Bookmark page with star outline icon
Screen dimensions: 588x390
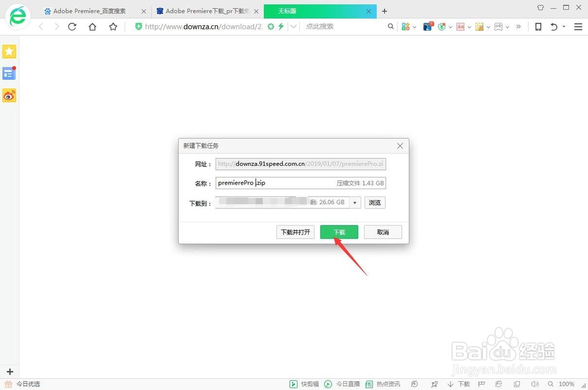pyautogui.click(x=113, y=26)
